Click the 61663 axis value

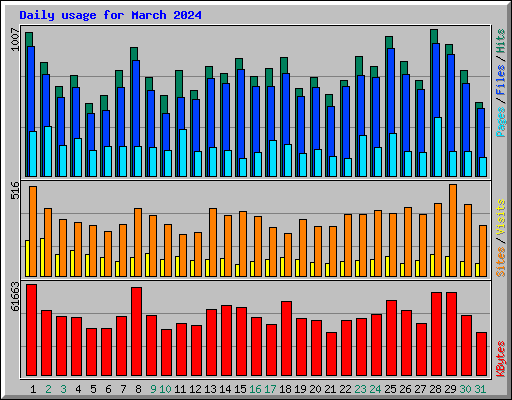[x=16, y=297]
